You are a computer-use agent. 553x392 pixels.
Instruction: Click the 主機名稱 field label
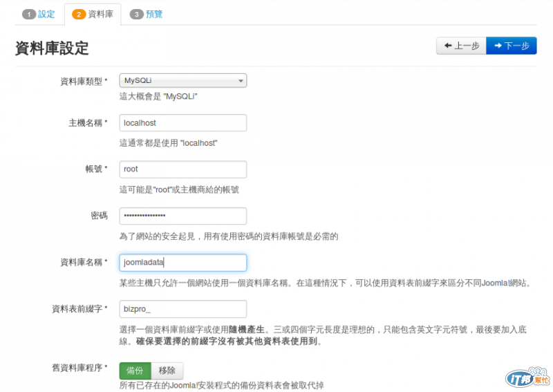(x=88, y=123)
